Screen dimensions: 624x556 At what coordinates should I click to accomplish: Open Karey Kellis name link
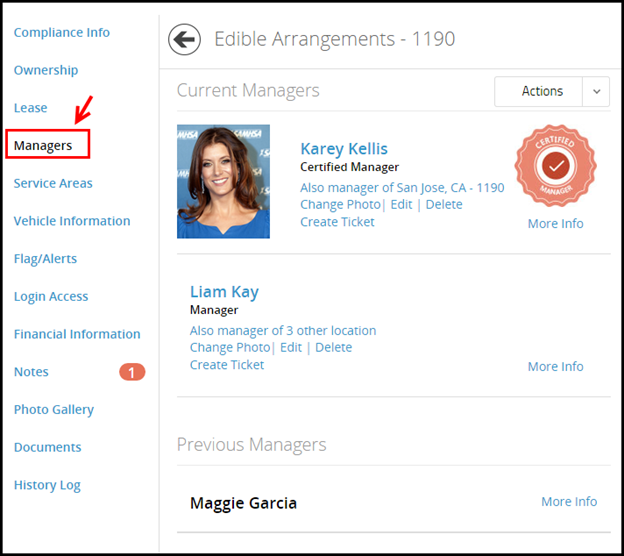pos(344,149)
